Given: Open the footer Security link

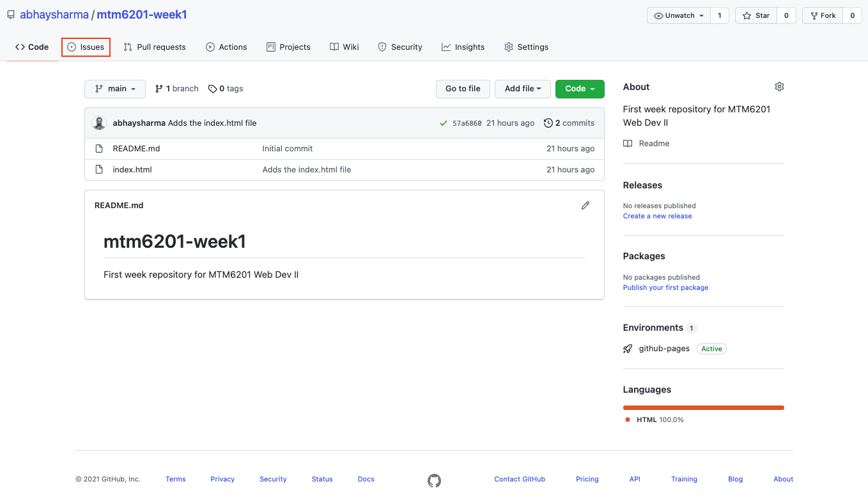Looking at the screenshot, I should click(273, 479).
